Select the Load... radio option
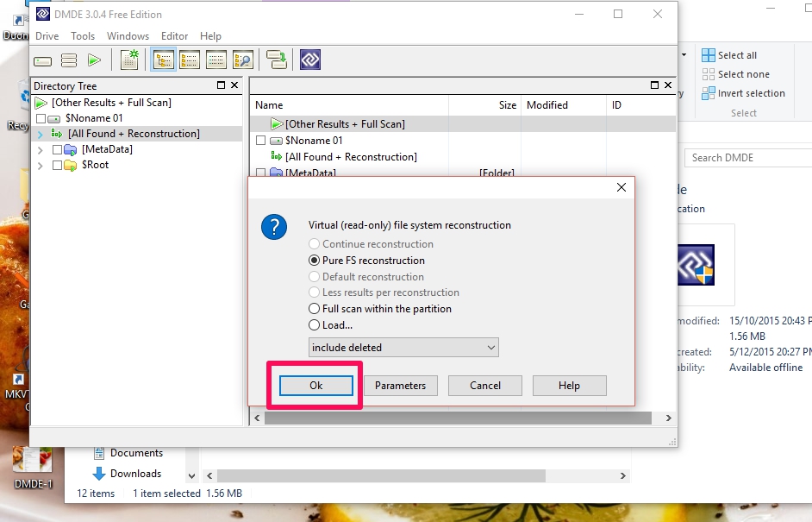 click(314, 325)
